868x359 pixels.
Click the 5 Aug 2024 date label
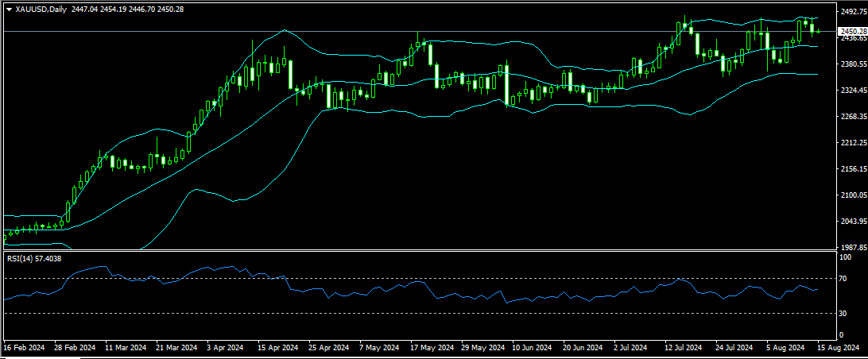(x=783, y=348)
